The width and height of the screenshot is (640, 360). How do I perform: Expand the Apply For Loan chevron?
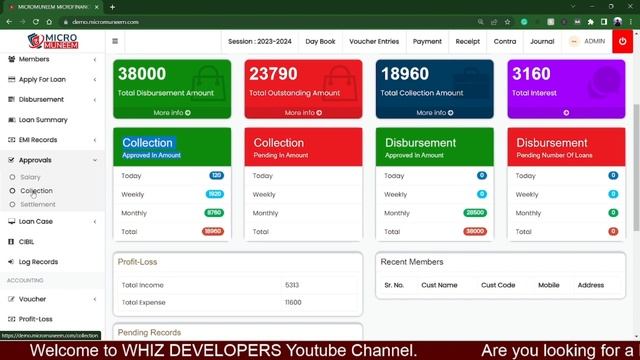pos(95,80)
